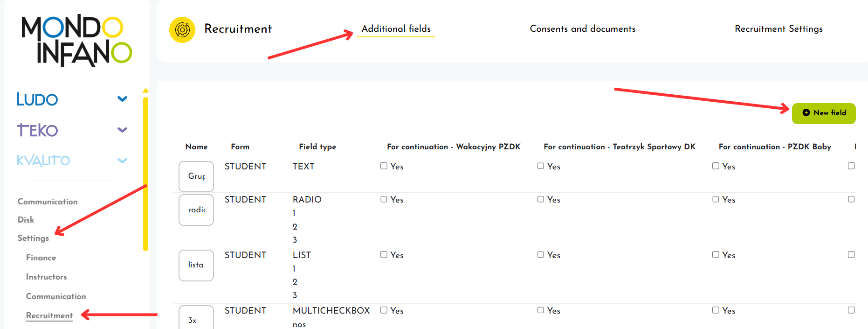The height and width of the screenshot is (329, 868).
Task: Expand the LUDO menu chevron
Action: (x=122, y=99)
